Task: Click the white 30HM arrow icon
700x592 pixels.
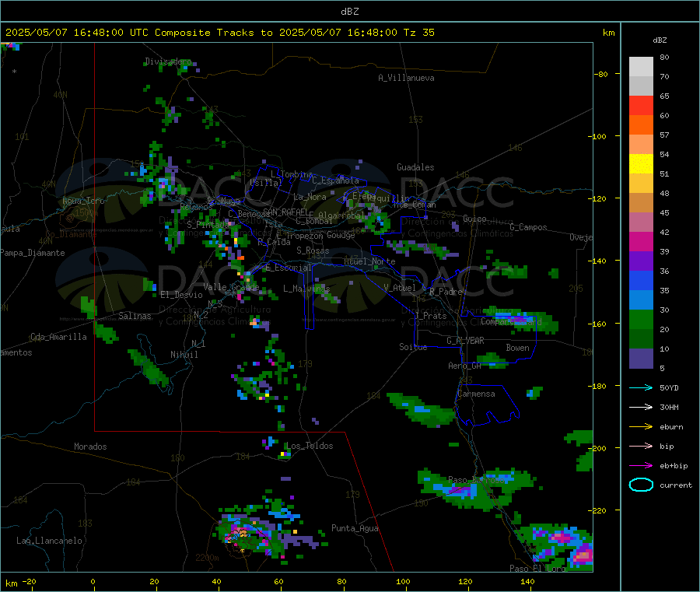Action: 641,407
